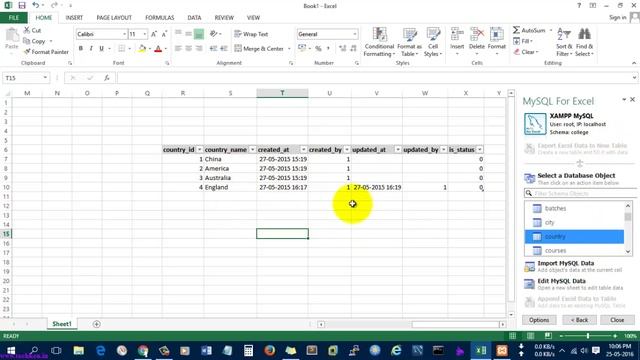Toggle Wrap Text on the selected cell
The height and width of the screenshot is (360, 640).
[251, 34]
